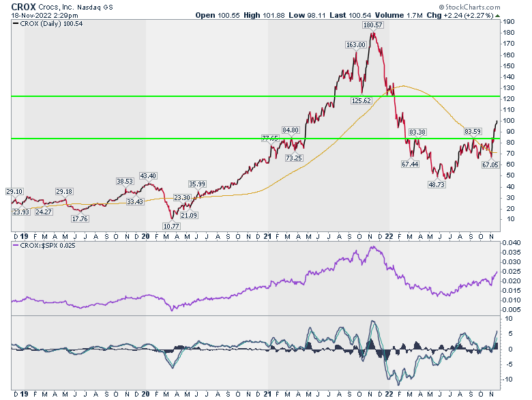Select the 10.77 low price label

click(x=171, y=226)
